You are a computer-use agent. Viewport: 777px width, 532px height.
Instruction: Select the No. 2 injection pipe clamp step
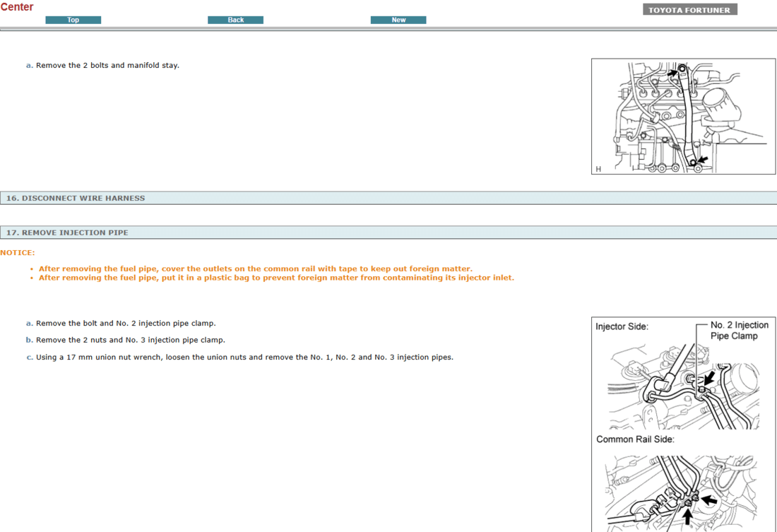[x=126, y=324]
